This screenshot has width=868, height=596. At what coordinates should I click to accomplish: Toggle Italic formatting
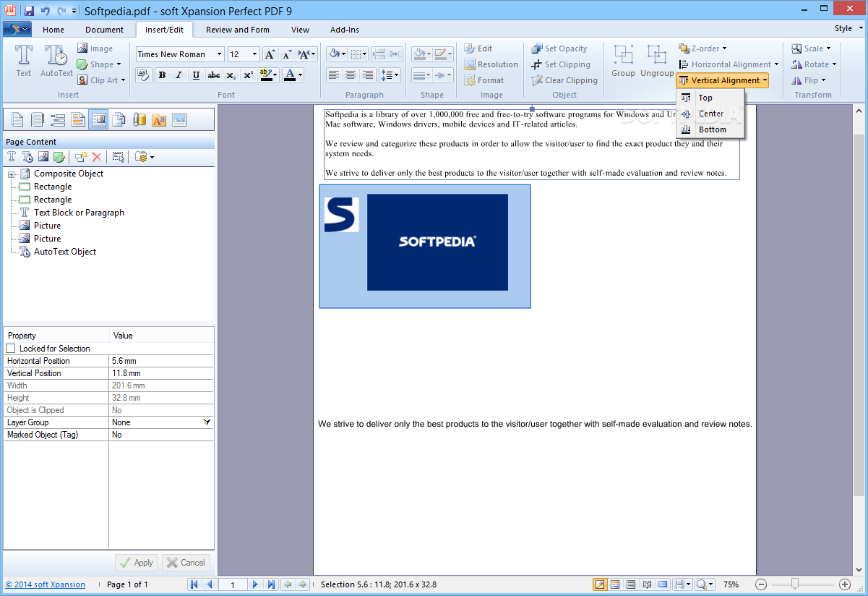pos(179,75)
